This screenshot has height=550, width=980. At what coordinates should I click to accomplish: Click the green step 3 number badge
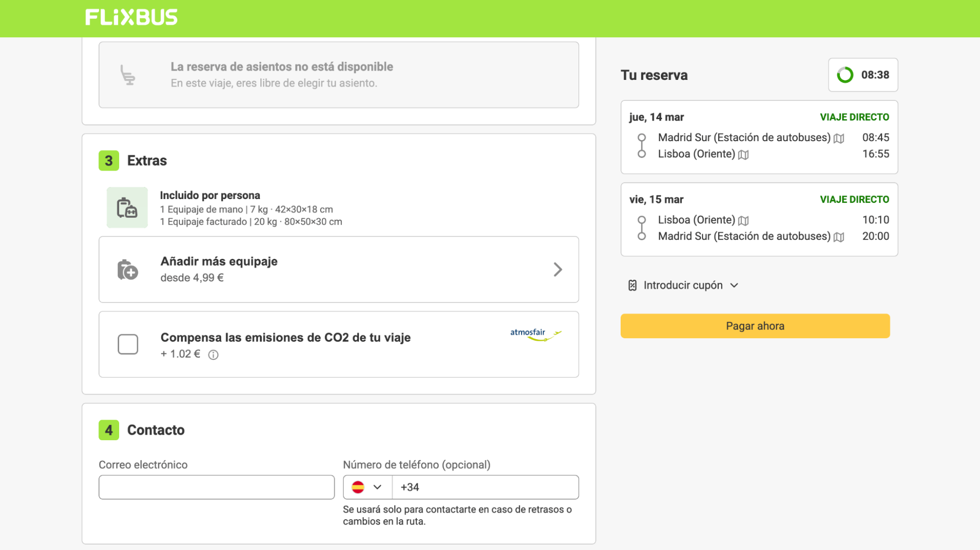(x=109, y=161)
